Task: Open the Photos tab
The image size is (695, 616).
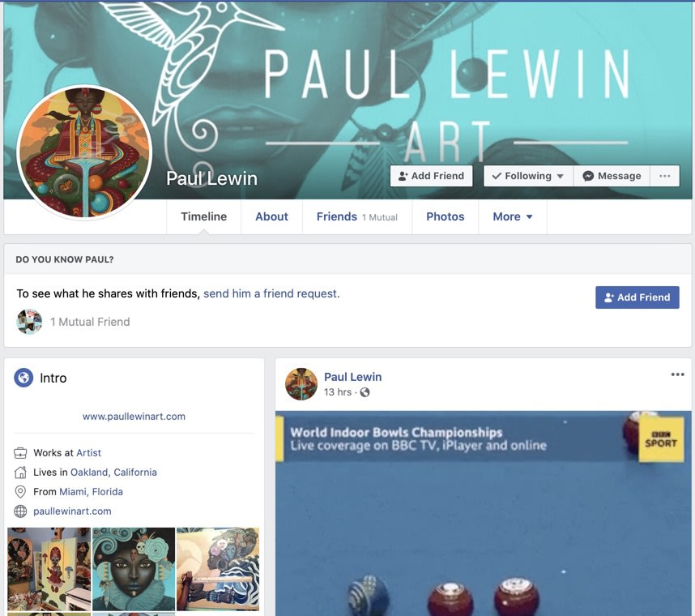Action: [445, 217]
